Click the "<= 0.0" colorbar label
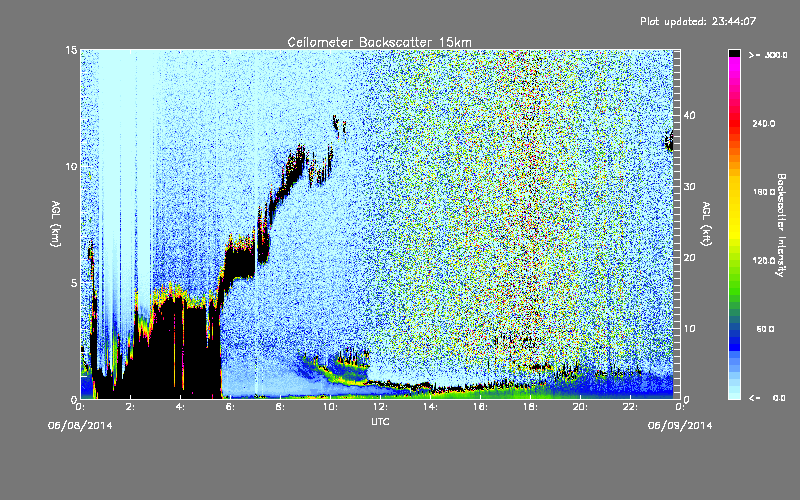 (768, 398)
